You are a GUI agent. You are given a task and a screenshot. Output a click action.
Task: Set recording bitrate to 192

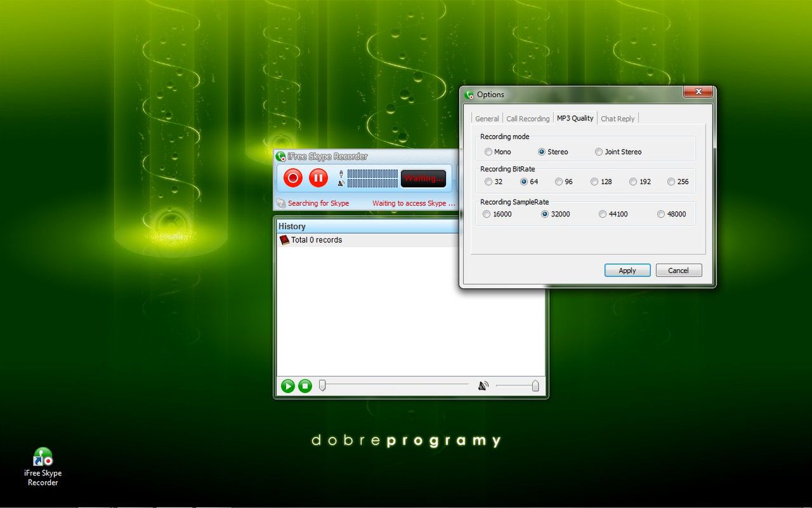tap(640, 182)
